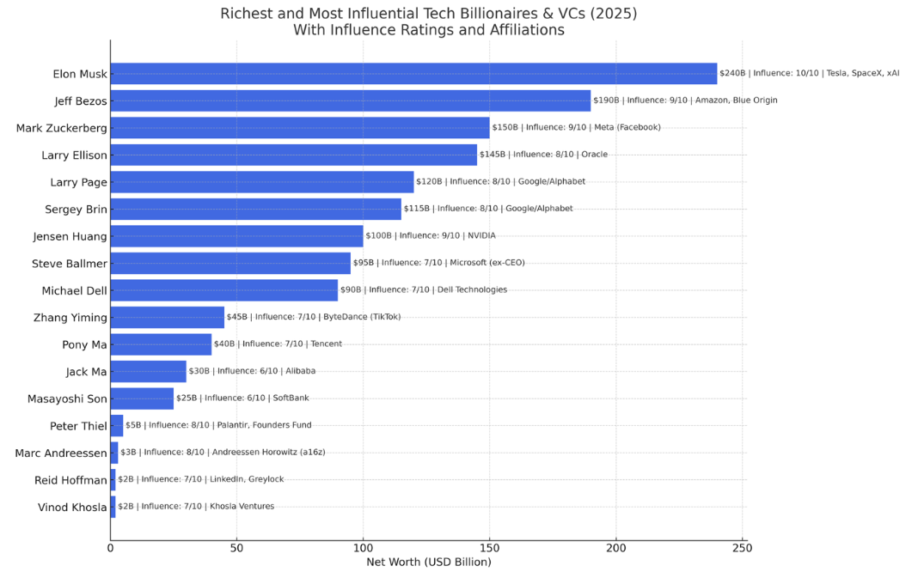
Task: Click the annotation 'Tesla, SpaceX, xAI'
Action: [863, 73]
